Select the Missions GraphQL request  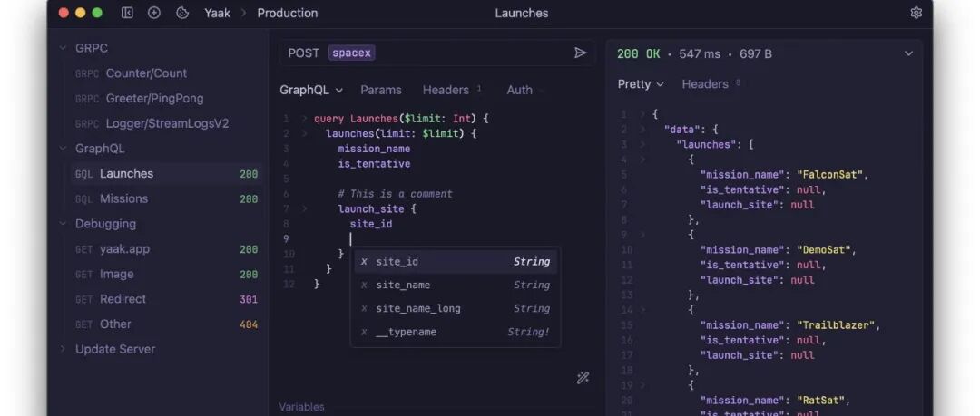166,198
